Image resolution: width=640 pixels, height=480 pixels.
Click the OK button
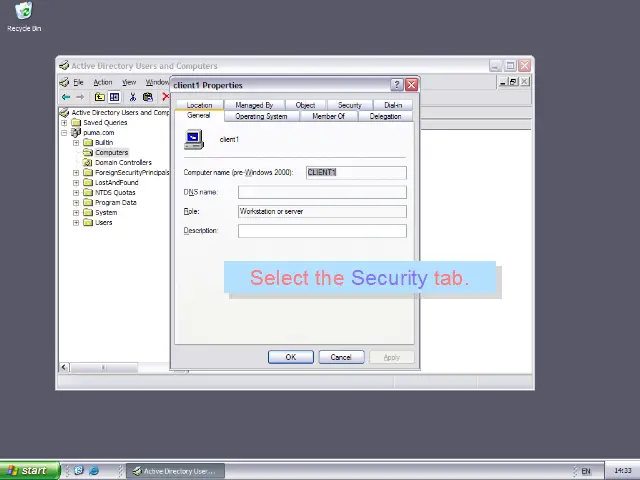coord(291,357)
